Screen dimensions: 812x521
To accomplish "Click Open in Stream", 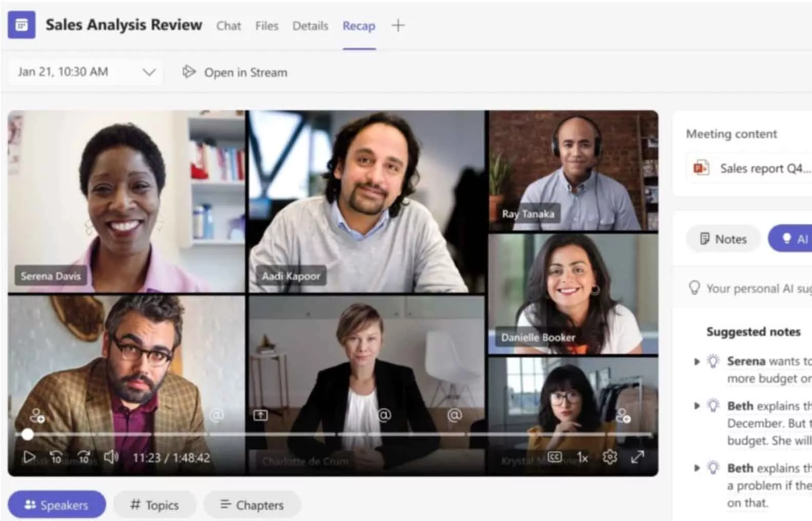I will (235, 72).
